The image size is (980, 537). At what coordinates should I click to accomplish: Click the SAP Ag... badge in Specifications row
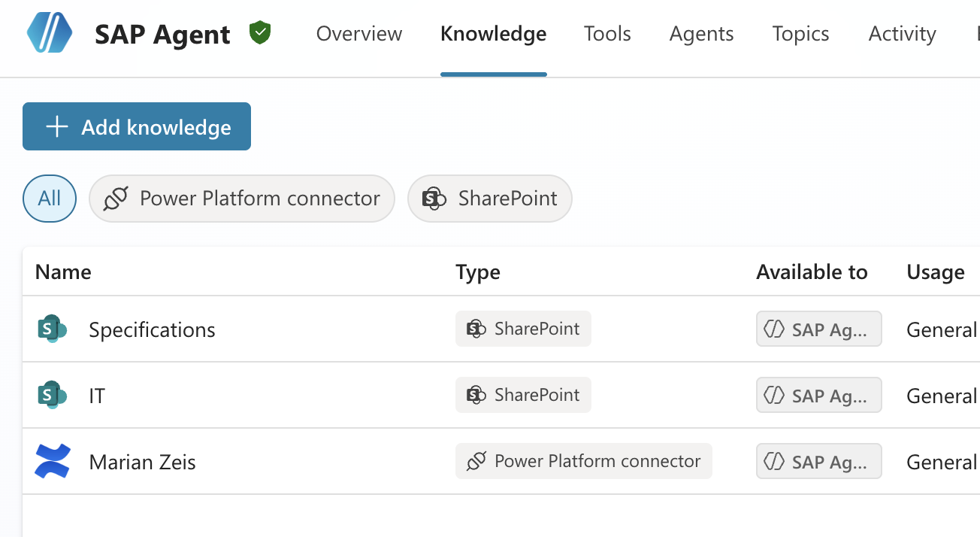pos(819,329)
